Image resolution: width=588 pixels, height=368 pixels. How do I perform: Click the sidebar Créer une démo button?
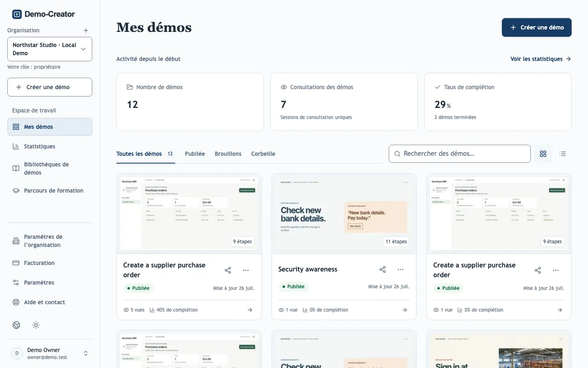click(50, 87)
